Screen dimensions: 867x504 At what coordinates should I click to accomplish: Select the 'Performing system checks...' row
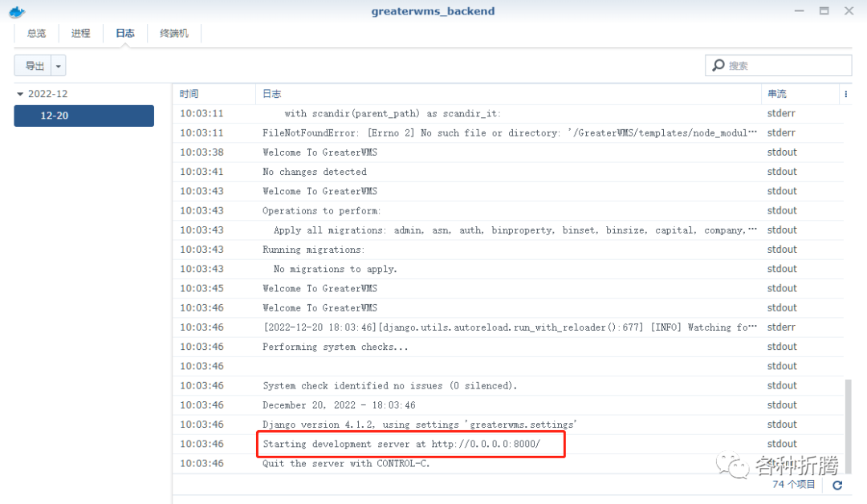[x=508, y=347]
